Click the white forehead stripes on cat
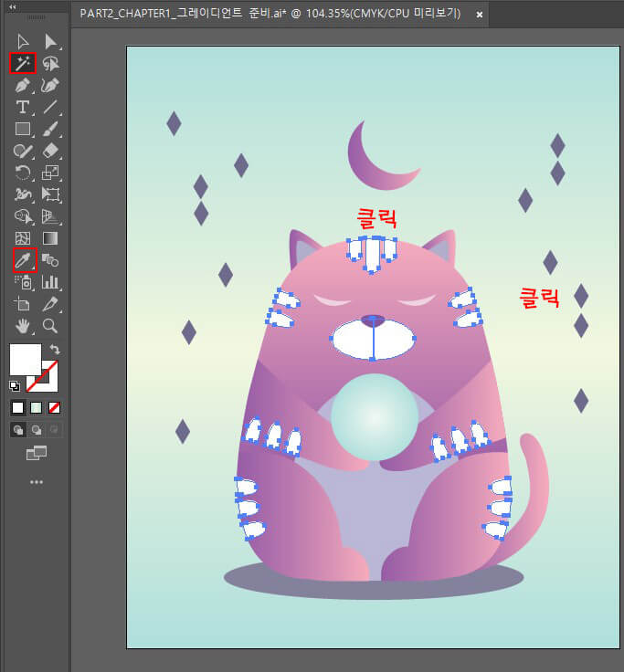The image size is (624, 672). 372,254
